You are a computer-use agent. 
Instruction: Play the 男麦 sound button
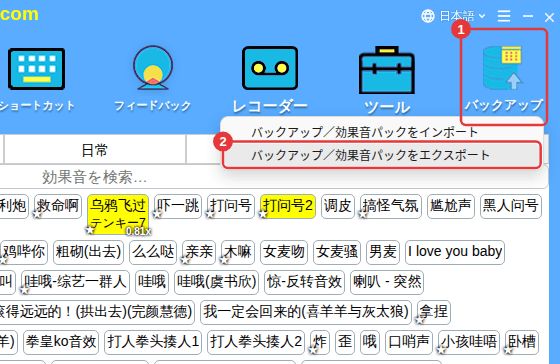click(x=383, y=252)
